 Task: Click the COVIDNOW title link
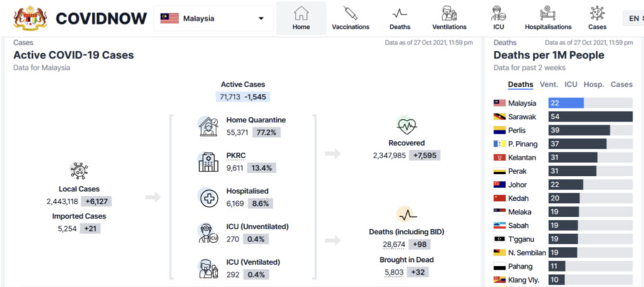pyautogui.click(x=100, y=18)
